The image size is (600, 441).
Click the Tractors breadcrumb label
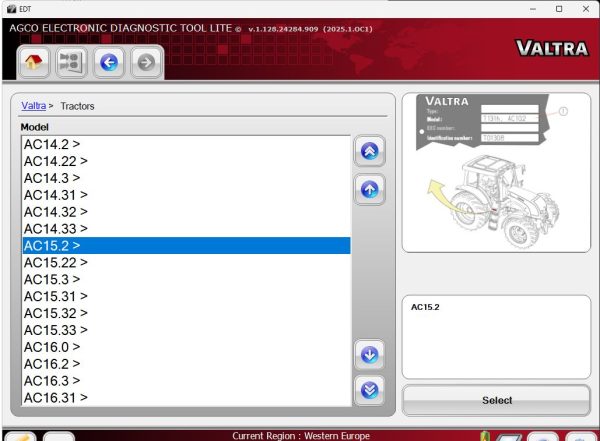click(x=77, y=106)
